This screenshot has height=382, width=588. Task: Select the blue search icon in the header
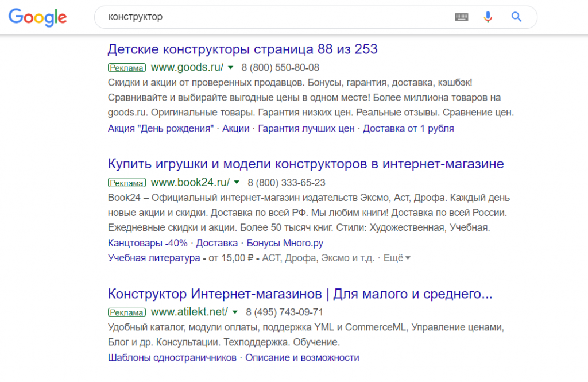tap(516, 17)
